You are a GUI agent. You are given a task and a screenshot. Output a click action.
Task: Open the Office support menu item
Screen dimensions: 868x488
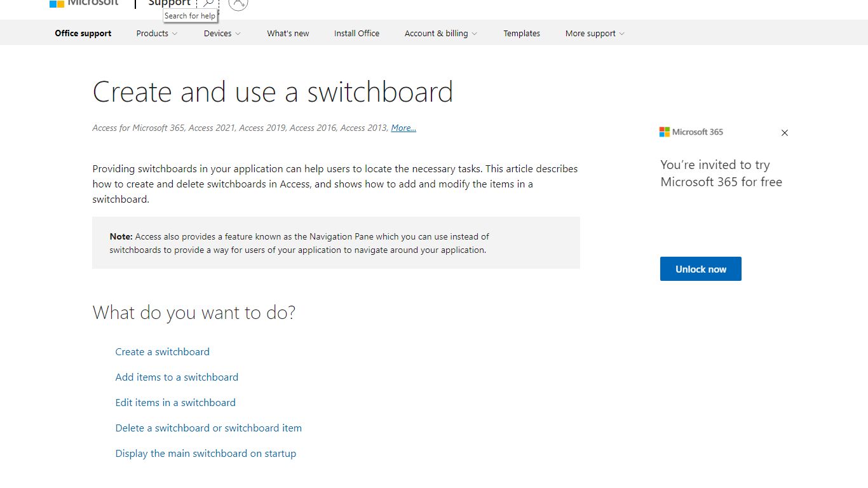tap(83, 33)
